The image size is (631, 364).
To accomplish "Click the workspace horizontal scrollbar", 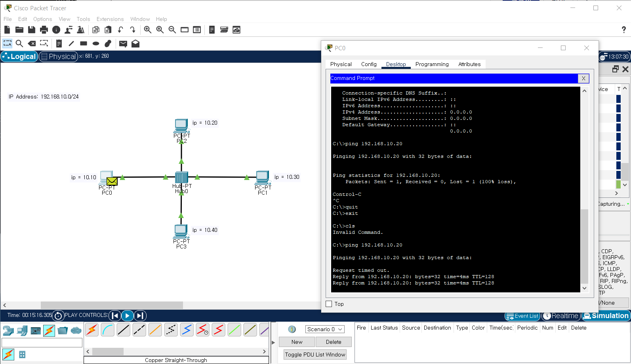I will (112, 305).
